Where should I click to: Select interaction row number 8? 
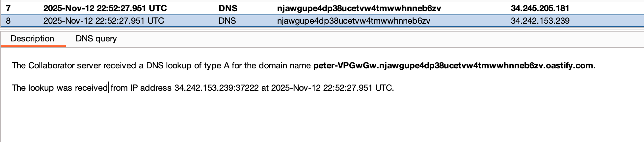click(x=8, y=21)
